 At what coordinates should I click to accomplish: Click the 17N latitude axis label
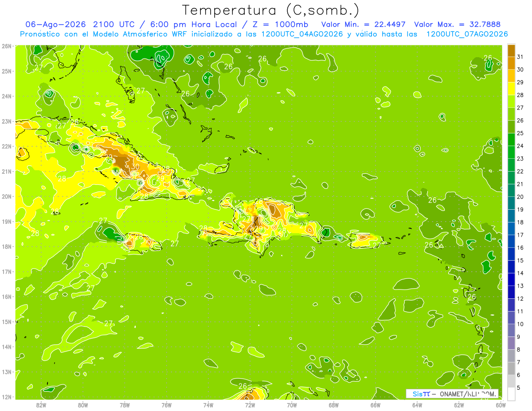pos(6,272)
